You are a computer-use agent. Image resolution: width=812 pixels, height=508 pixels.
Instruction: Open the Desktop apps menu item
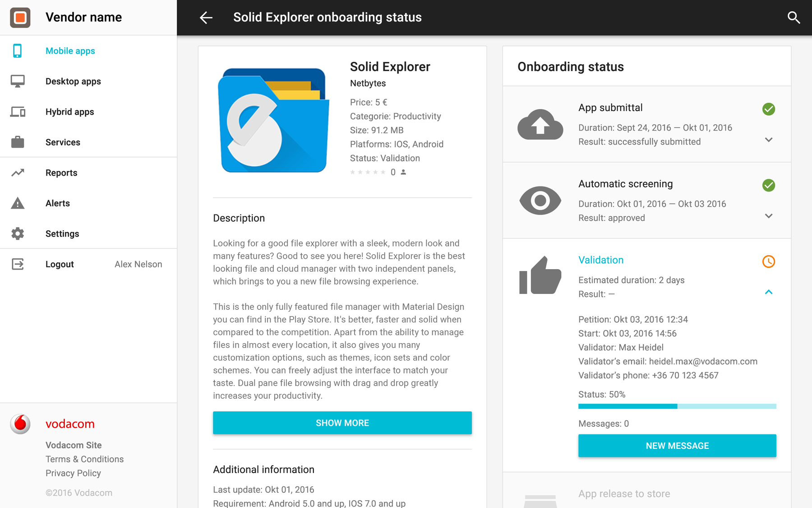[73, 81]
